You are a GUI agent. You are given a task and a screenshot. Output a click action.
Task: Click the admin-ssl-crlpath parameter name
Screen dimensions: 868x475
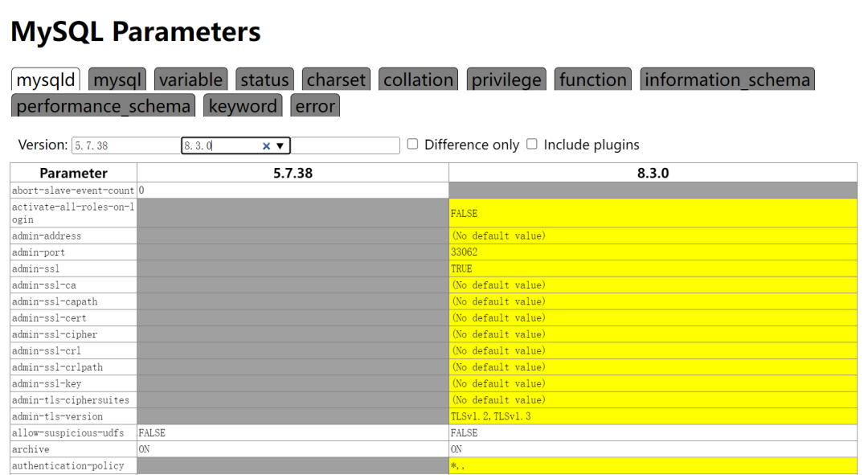pos(58,367)
